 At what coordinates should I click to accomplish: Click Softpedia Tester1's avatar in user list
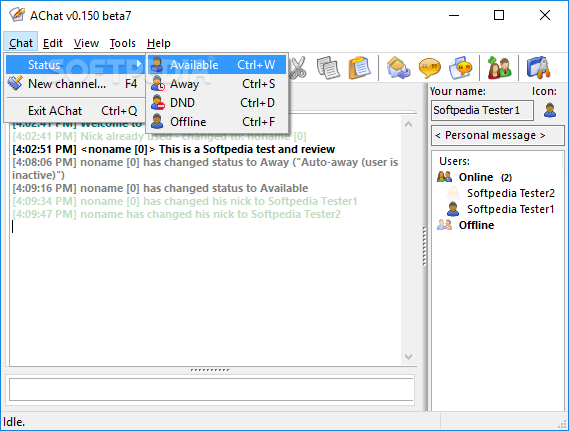click(453, 209)
